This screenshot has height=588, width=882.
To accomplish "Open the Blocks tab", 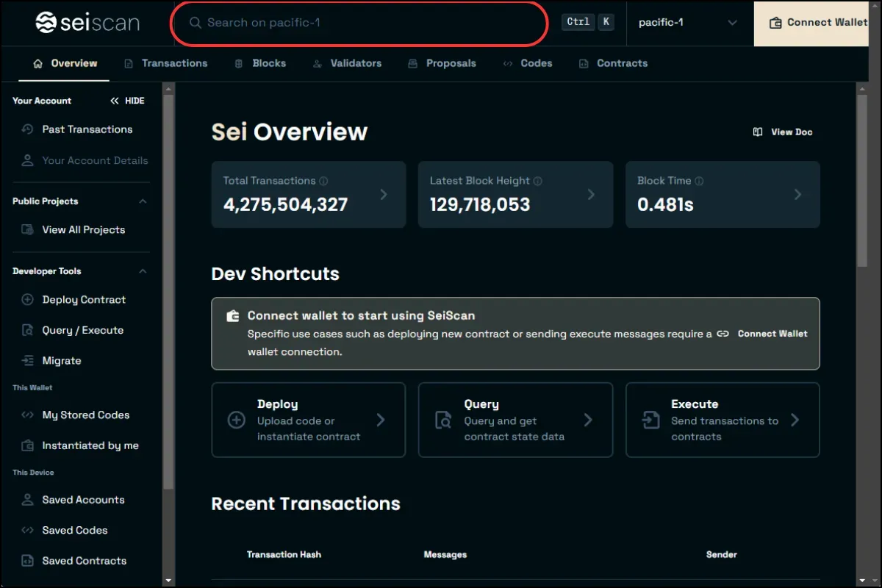I will (260, 63).
